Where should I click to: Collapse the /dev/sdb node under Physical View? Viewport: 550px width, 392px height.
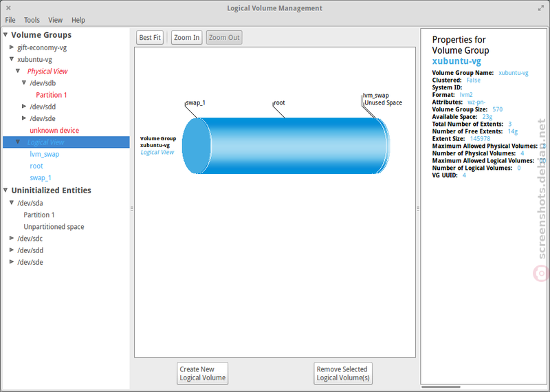click(x=24, y=83)
